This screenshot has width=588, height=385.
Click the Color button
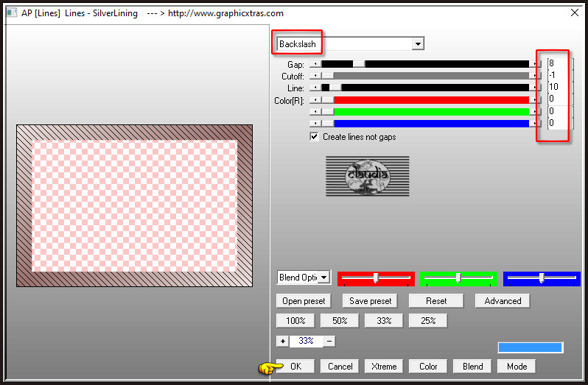pyautogui.click(x=428, y=367)
